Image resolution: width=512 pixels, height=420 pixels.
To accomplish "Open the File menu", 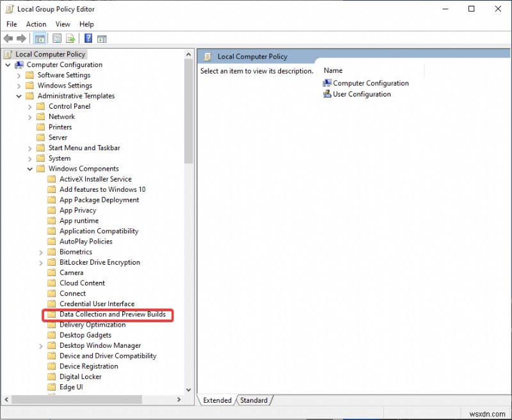I will (x=11, y=24).
